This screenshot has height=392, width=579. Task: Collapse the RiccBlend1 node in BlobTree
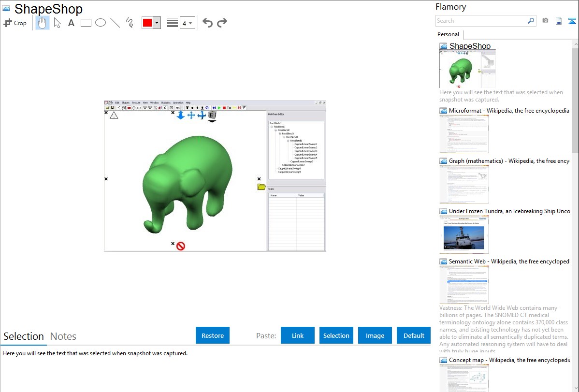[x=272, y=127]
